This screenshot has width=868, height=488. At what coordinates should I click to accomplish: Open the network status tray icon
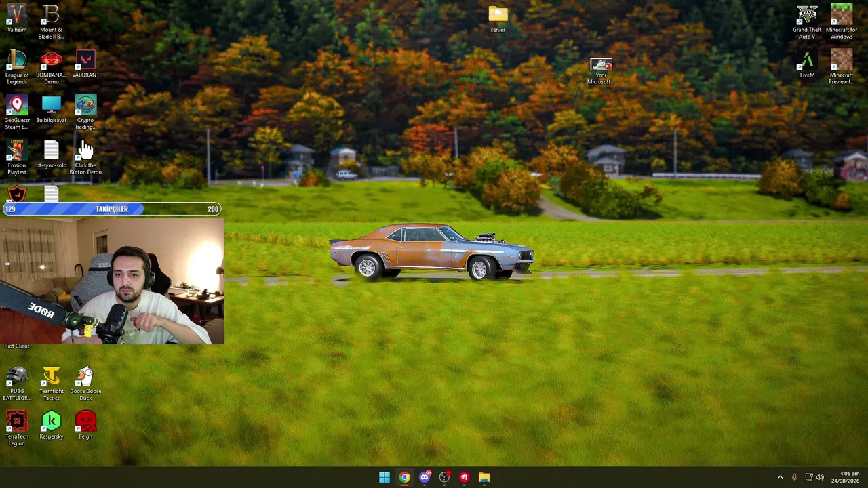[808, 477]
